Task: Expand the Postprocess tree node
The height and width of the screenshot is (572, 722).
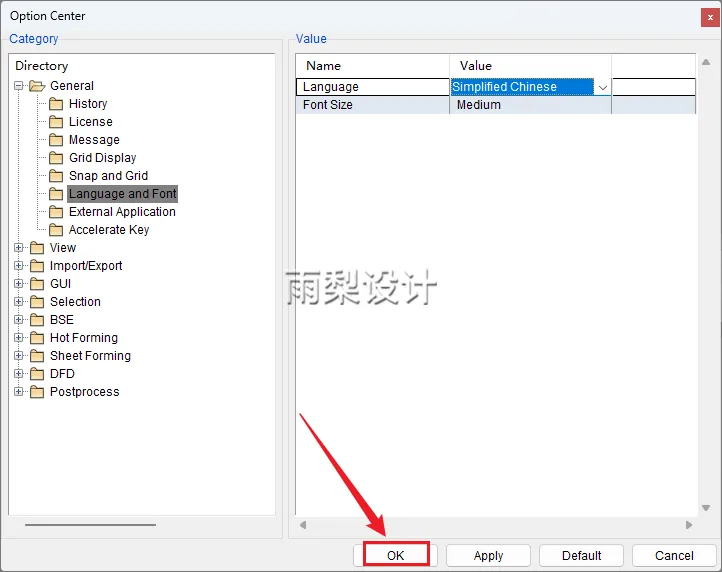Action: pos(18,391)
